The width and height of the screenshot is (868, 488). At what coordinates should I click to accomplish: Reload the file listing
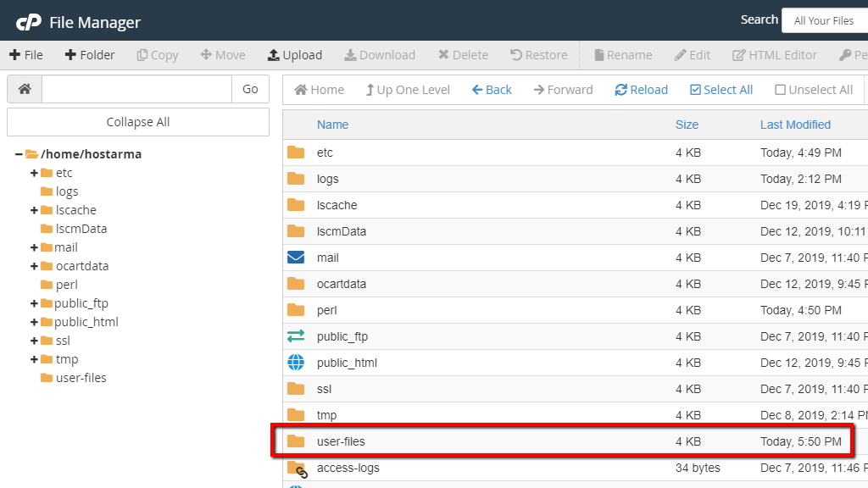point(641,90)
